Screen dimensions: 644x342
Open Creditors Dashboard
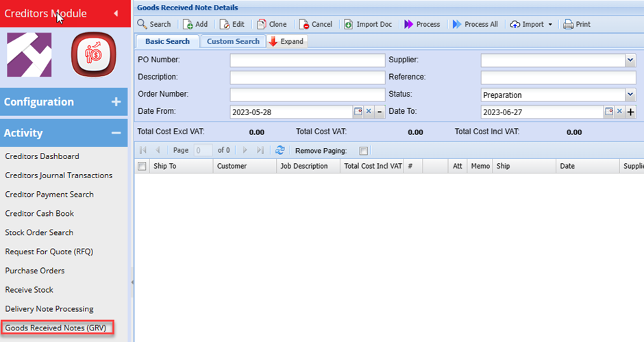point(42,156)
